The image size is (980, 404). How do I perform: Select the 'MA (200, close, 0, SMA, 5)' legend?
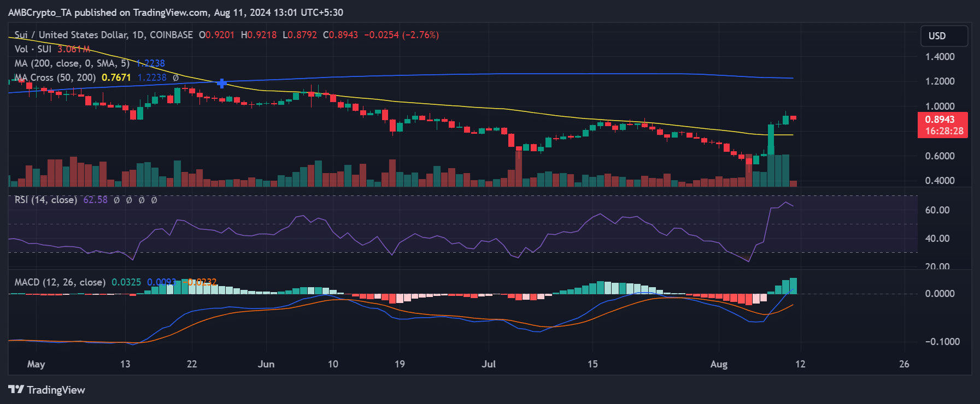click(x=72, y=63)
